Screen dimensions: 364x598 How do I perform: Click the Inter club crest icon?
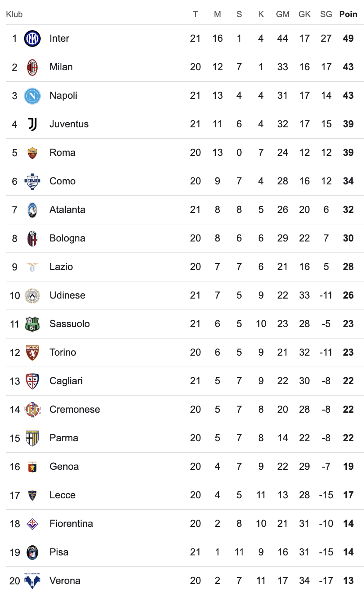(x=32, y=39)
